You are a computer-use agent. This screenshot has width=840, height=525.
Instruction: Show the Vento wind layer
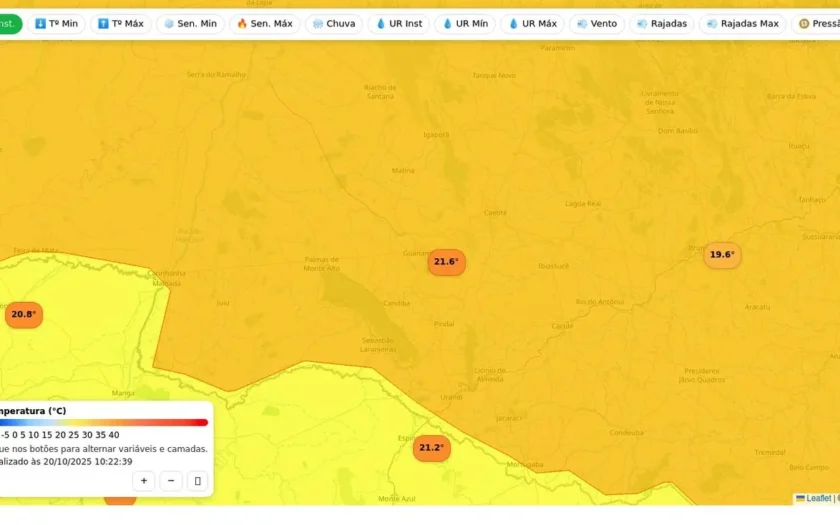click(x=597, y=24)
